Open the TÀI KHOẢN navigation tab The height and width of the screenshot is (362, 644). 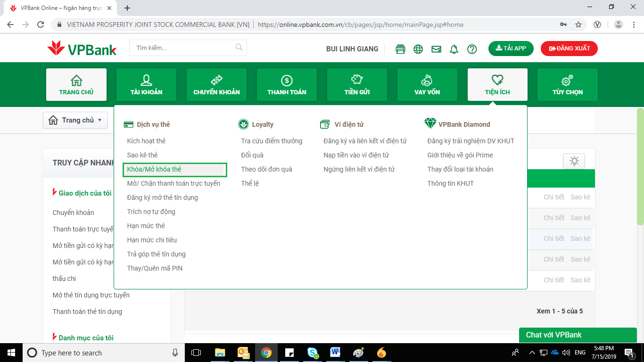[147, 85]
